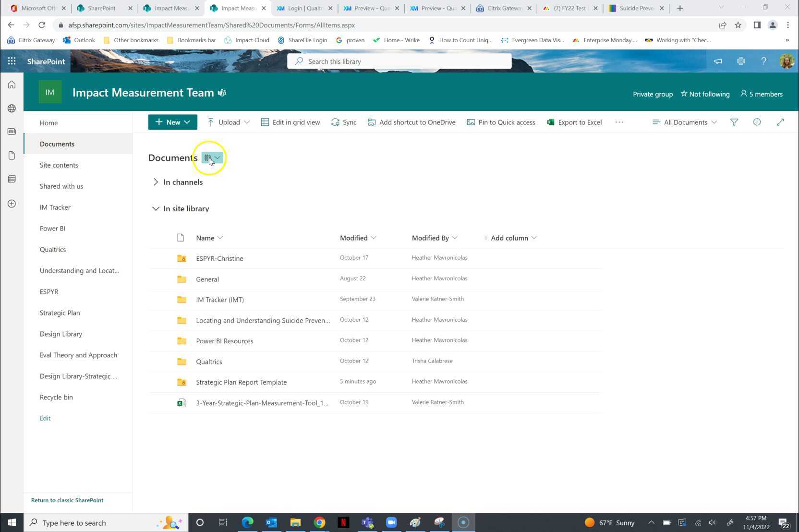Open the SharePoint app launcher waffle
Viewport: 799px width, 532px height.
click(x=12, y=61)
